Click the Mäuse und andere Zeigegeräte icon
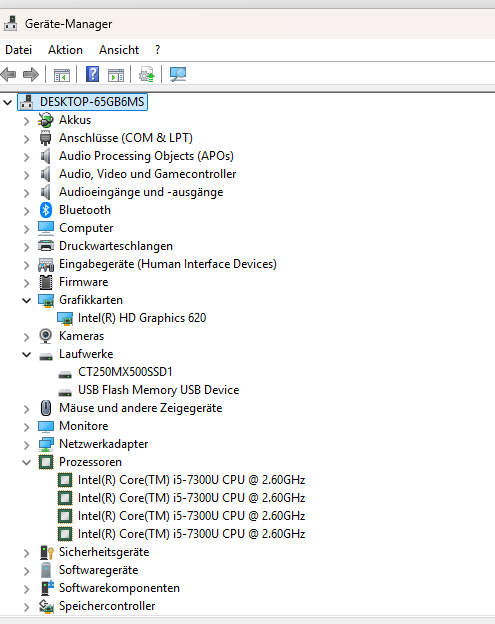 [x=46, y=408]
